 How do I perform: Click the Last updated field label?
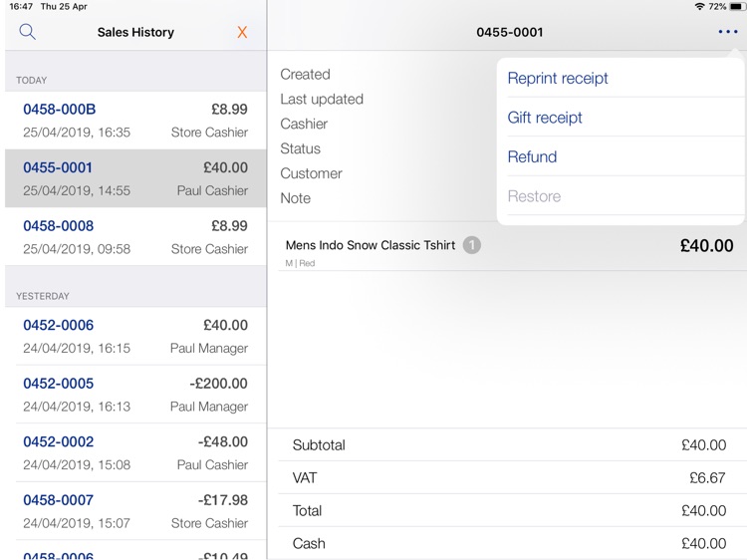pos(322,99)
